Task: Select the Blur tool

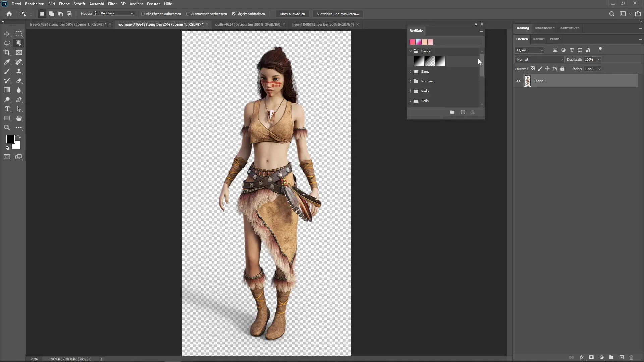Action: pyautogui.click(x=19, y=90)
